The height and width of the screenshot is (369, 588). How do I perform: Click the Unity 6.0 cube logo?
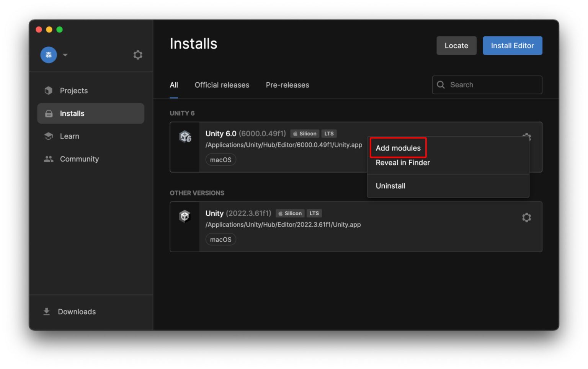click(185, 137)
